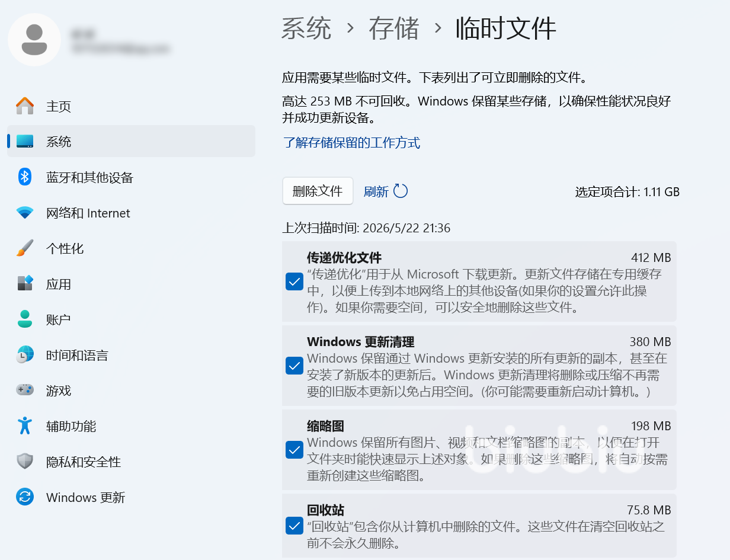Image resolution: width=730 pixels, height=560 pixels.
Task: Click the Privacy shield icon
Action: point(25,461)
